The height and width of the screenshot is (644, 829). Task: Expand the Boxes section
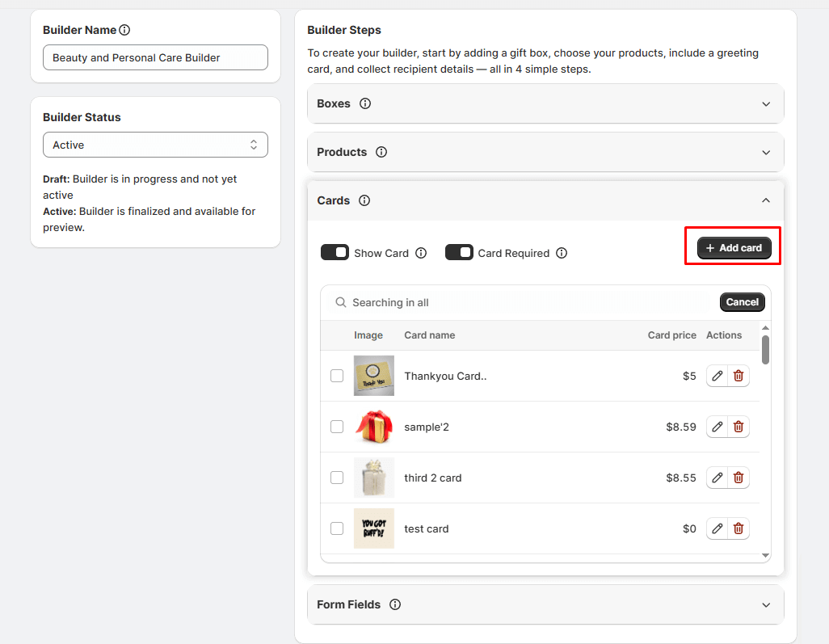pyautogui.click(x=766, y=104)
